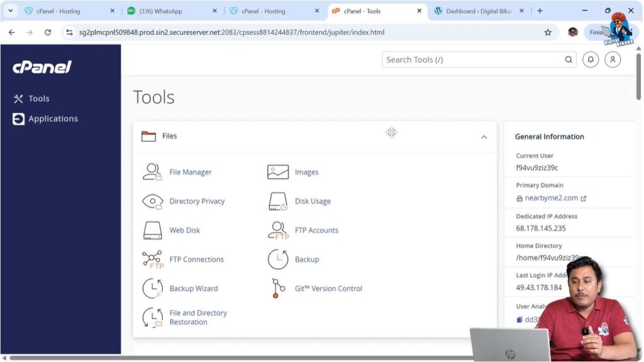The height and width of the screenshot is (362, 644).
Task: Select the cPanel - Tools tab
Action: point(377,11)
